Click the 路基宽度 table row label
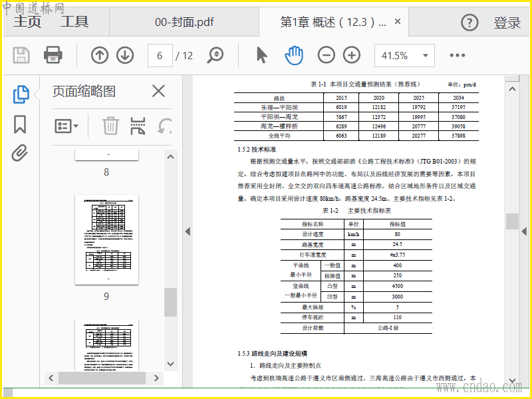The height and width of the screenshot is (399, 532). (x=313, y=245)
